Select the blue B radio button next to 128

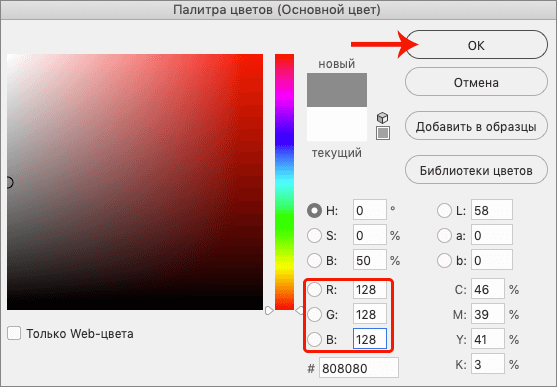coord(314,339)
